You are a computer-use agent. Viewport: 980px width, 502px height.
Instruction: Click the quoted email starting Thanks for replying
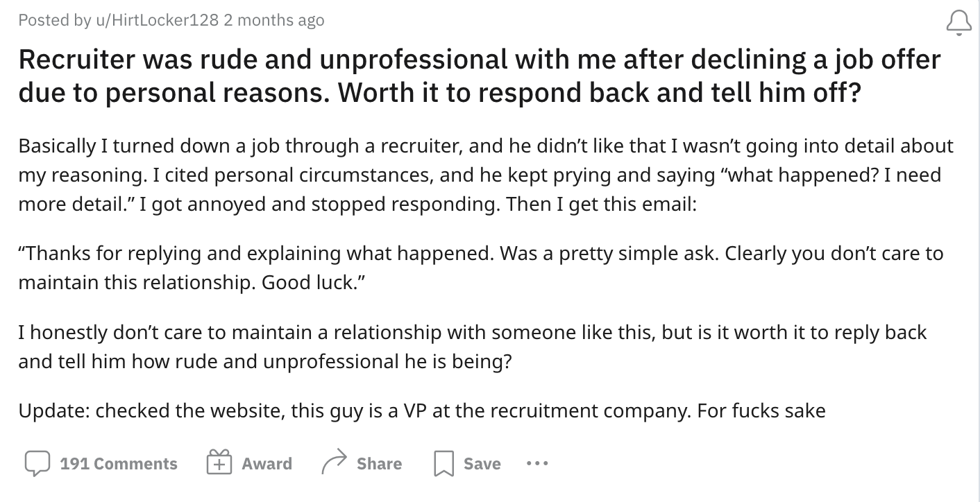pyautogui.click(x=480, y=268)
